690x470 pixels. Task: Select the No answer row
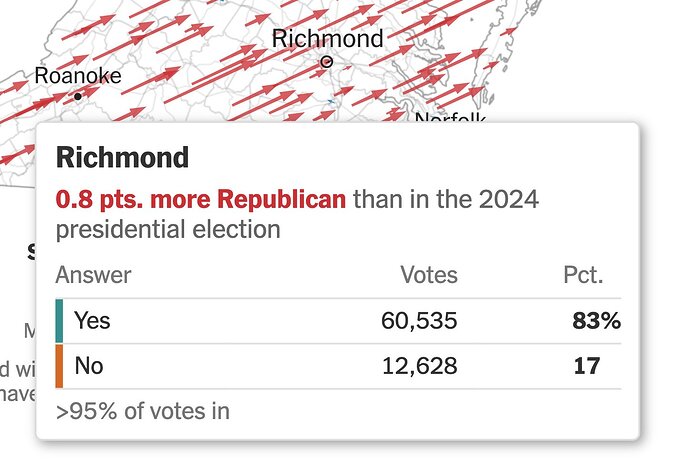(x=338, y=366)
